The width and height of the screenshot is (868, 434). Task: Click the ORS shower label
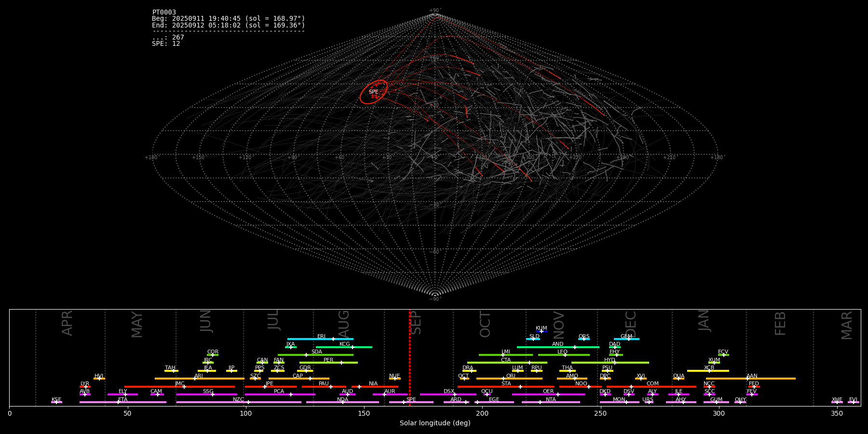pos(583,336)
